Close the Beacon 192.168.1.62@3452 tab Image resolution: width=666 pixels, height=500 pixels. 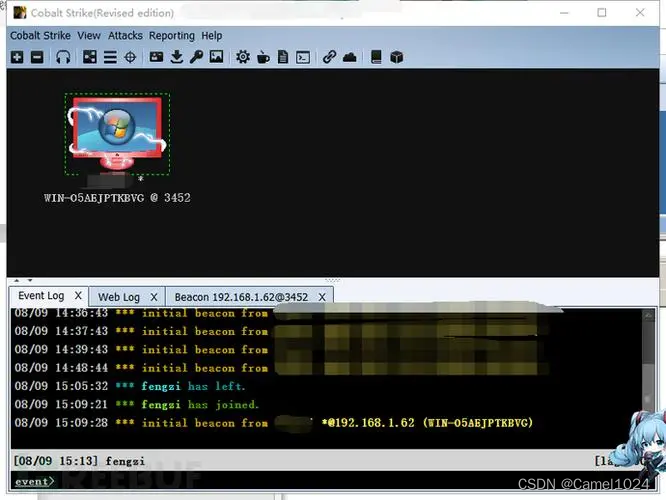coord(322,297)
